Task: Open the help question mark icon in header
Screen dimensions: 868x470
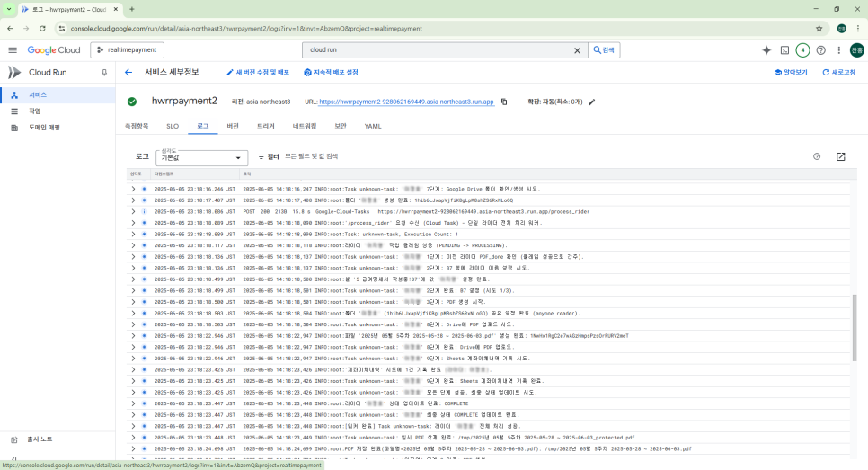Action: pos(821,50)
